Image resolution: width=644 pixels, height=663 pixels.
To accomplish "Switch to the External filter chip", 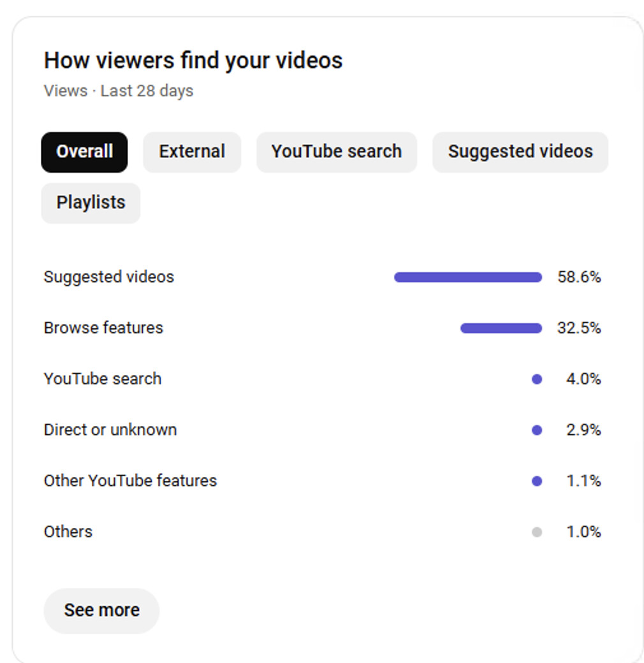I will [192, 152].
